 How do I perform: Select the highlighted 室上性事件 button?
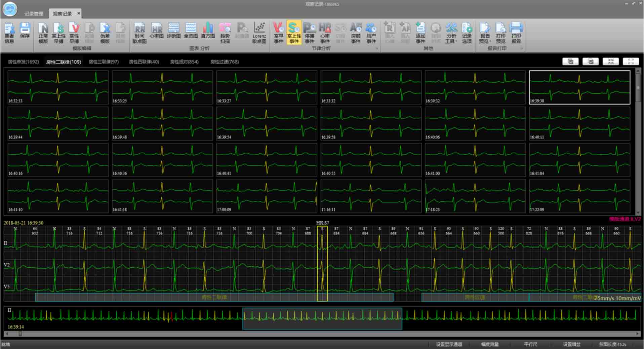(x=294, y=33)
